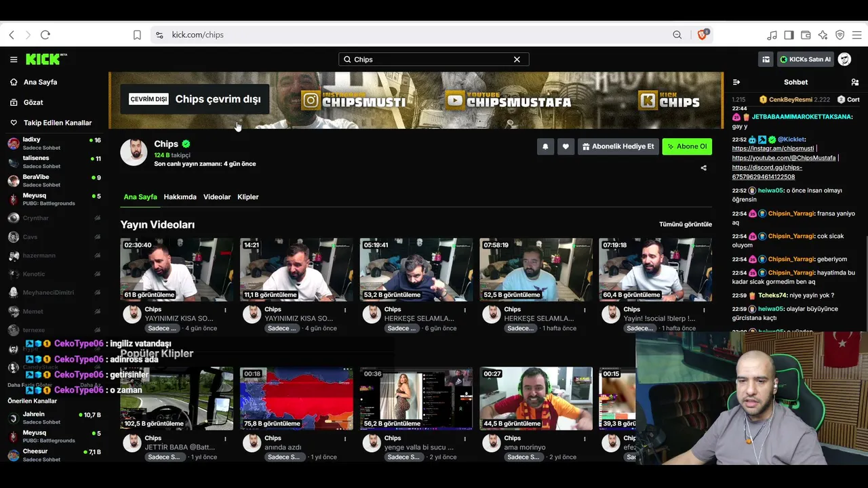Image resolution: width=868 pixels, height=488 pixels.
Task: Click the zoom magnifier icon in address bar
Action: [677, 35]
